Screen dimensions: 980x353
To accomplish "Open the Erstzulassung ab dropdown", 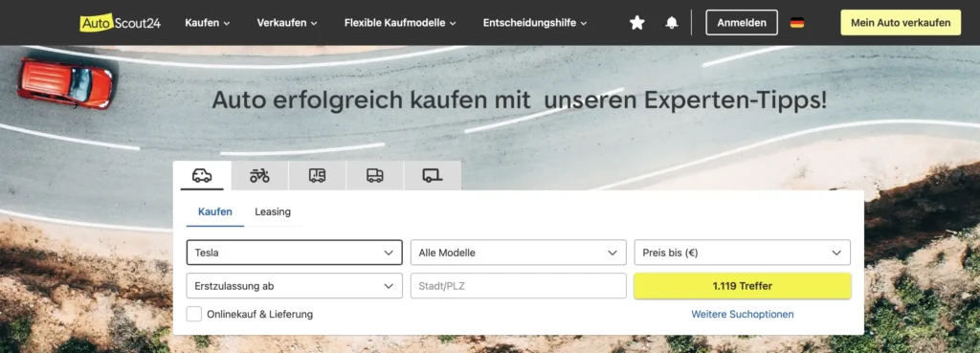I will 295,286.
